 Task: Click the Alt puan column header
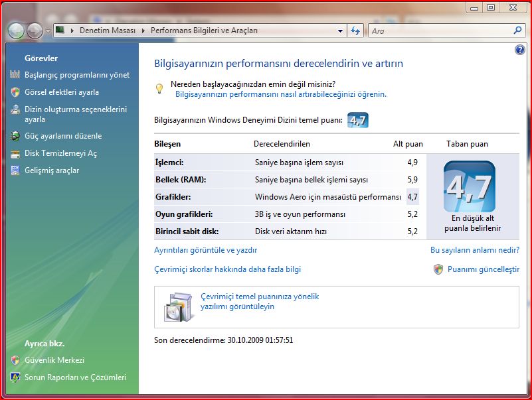(408, 144)
